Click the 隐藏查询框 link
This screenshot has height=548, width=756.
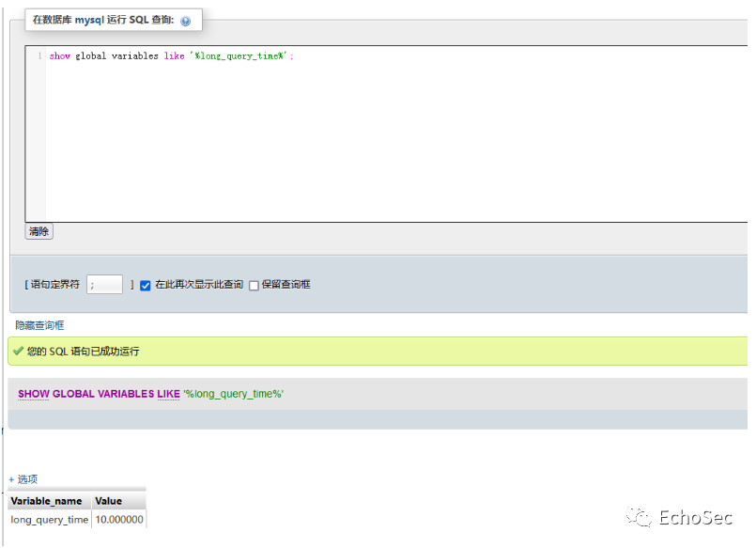39,325
